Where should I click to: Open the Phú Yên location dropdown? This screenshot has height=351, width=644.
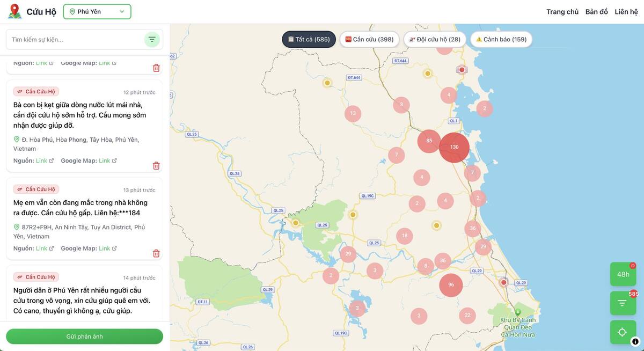(97, 11)
